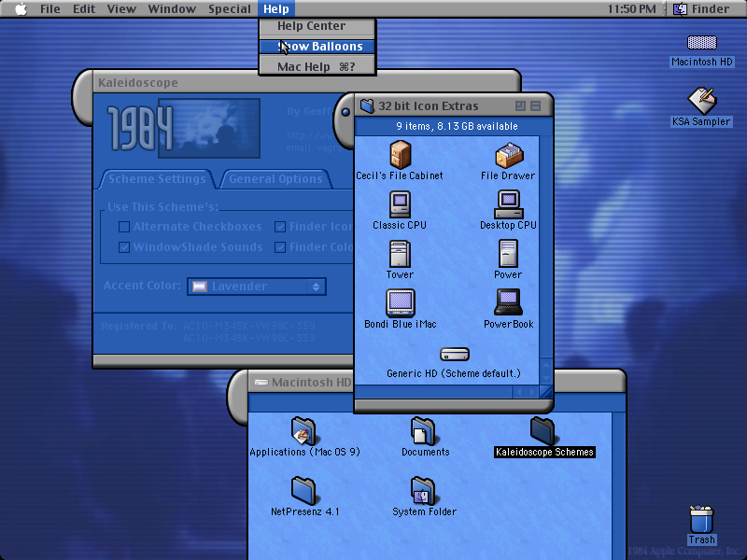Open the System Folder icon

coord(423,491)
